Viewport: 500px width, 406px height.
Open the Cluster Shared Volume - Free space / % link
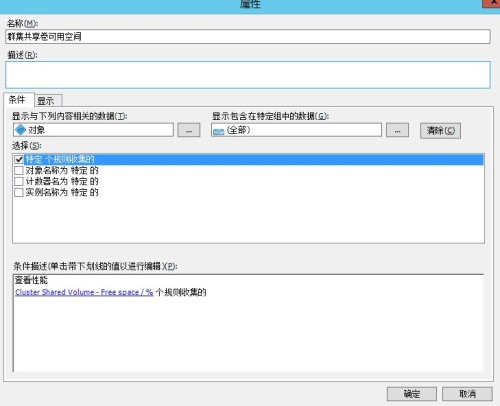click(x=84, y=292)
